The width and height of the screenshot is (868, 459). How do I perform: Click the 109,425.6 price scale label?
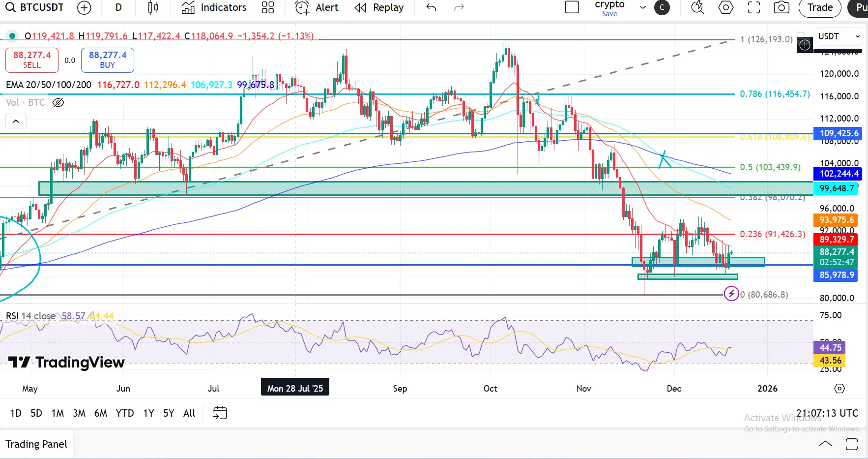coord(839,133)
